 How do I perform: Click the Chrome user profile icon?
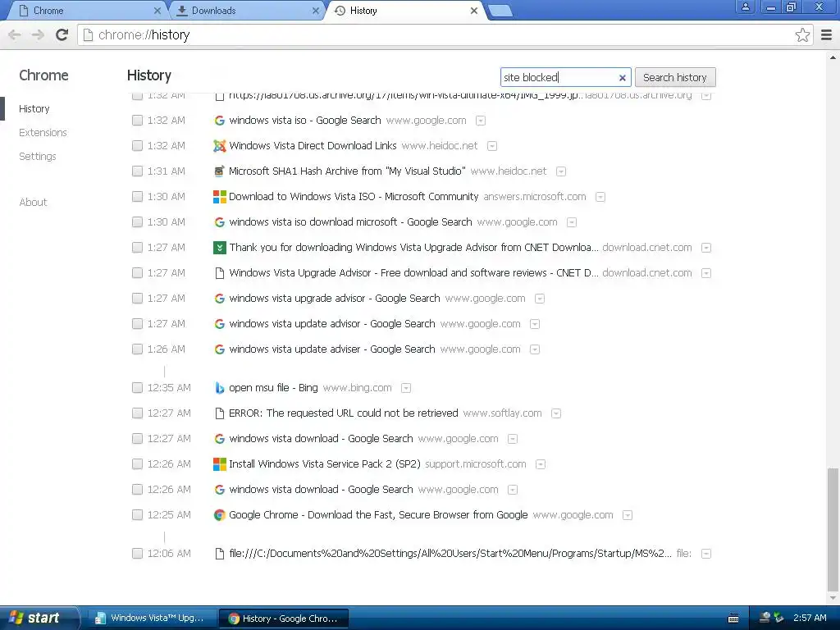pyautogui.click(x=745, y=7)
